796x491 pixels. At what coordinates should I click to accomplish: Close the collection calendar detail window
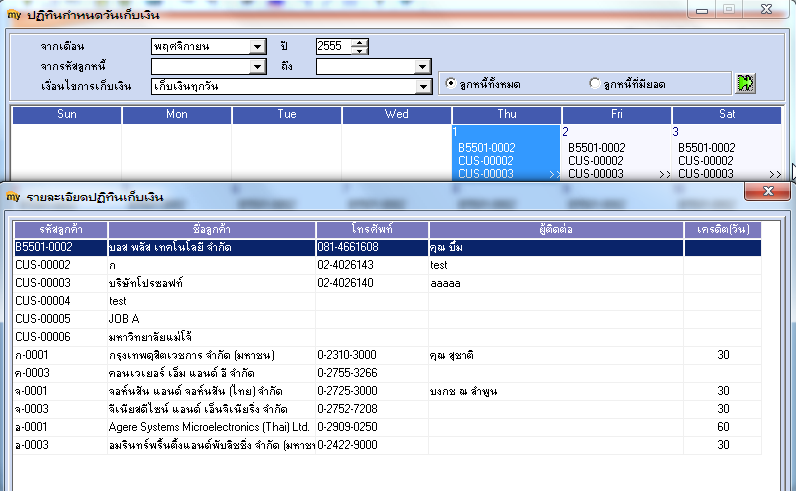[768, 191]
